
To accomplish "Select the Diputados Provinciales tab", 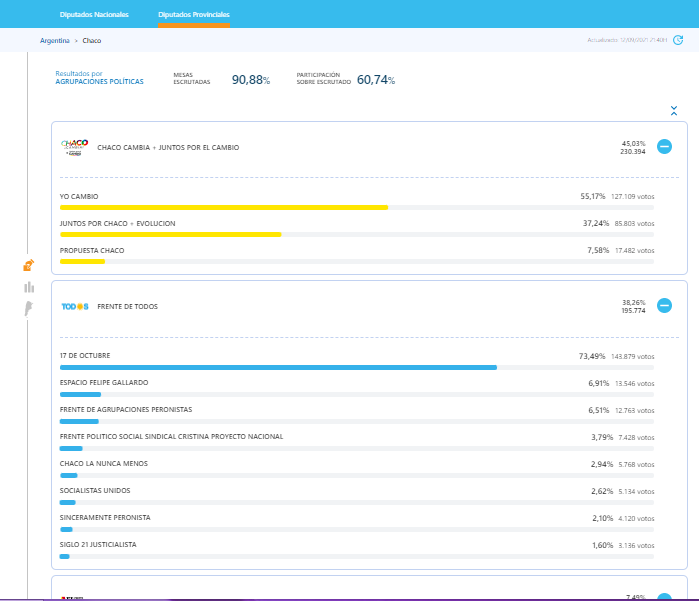I will pos(193,15).
